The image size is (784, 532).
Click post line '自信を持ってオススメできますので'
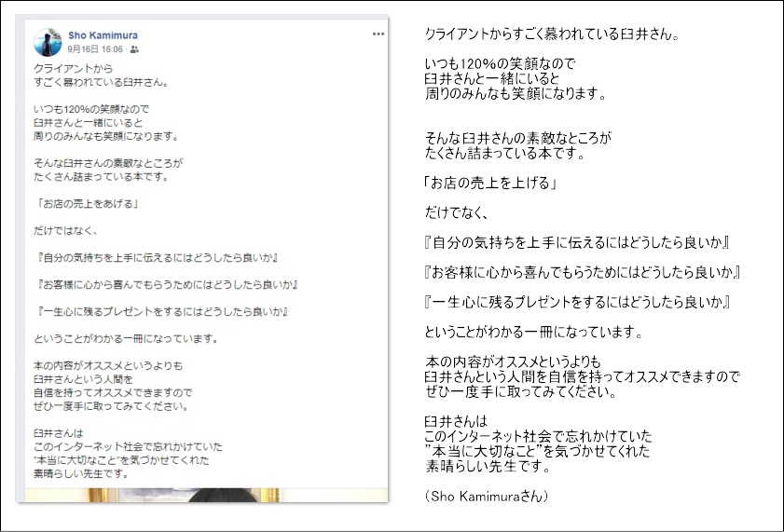113,392
